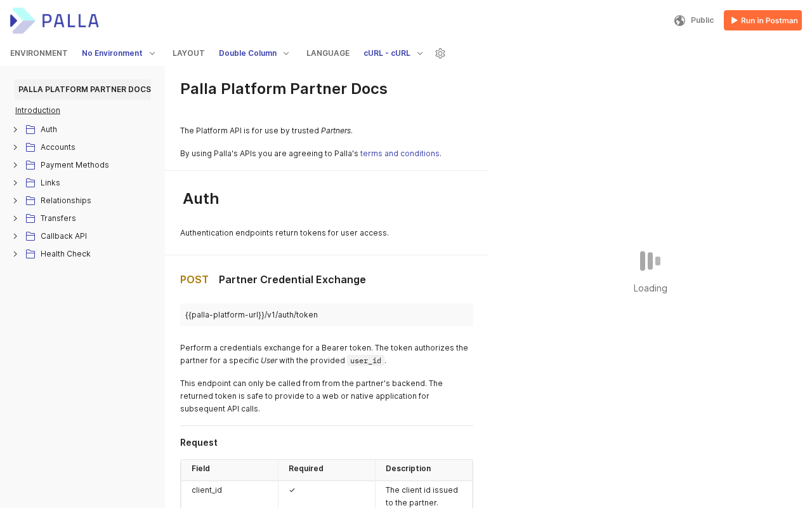Image resolution: width=812 pixels, height=508 pixels.
Task: Click the auth token endpoint URL box
Action: click(326, 315)
